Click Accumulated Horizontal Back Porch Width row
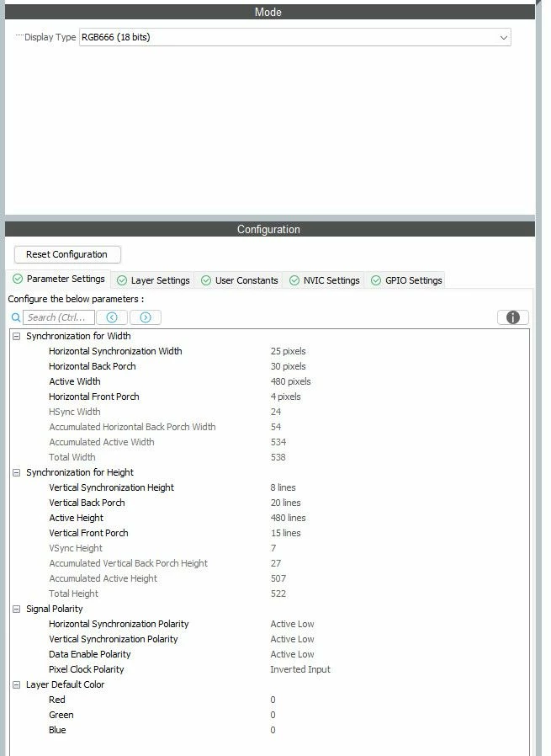 [270, 427]
